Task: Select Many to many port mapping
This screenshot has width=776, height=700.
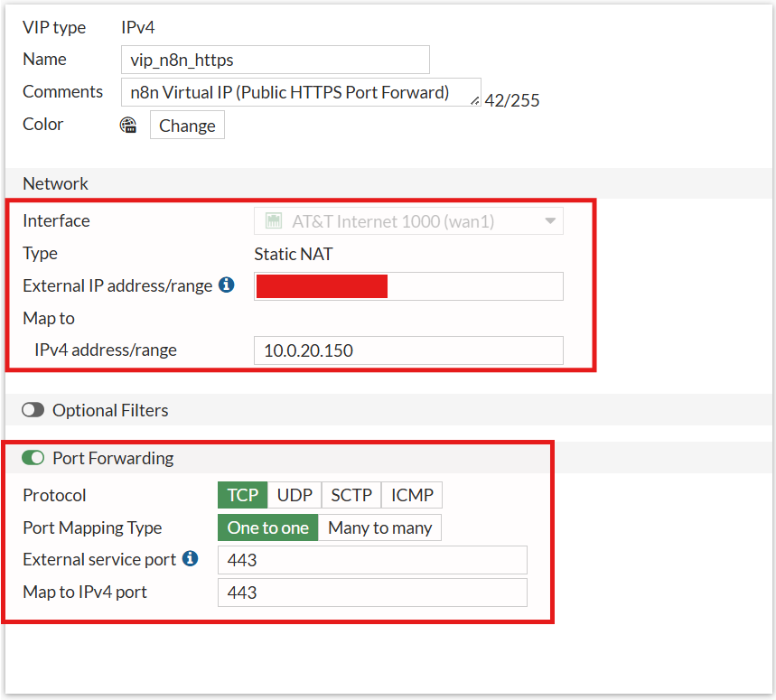Action: pyautogui.click(x=379, y=527)
